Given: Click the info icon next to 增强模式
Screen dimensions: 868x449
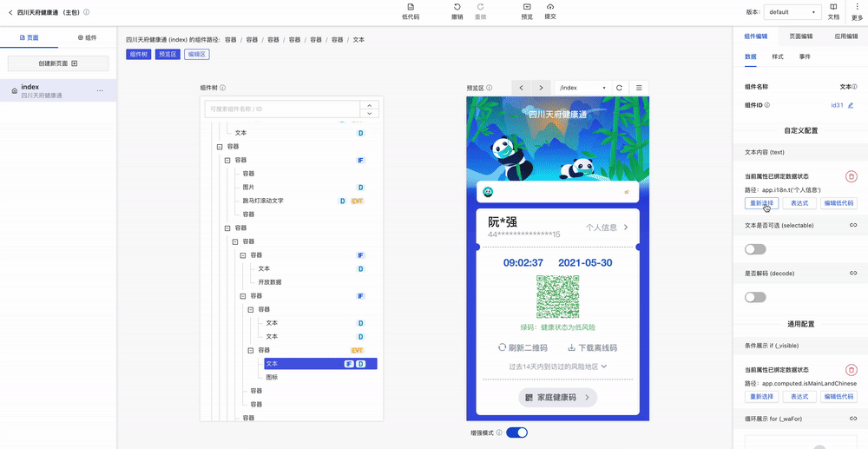Looking at the screenshot, I should (499, 432).
